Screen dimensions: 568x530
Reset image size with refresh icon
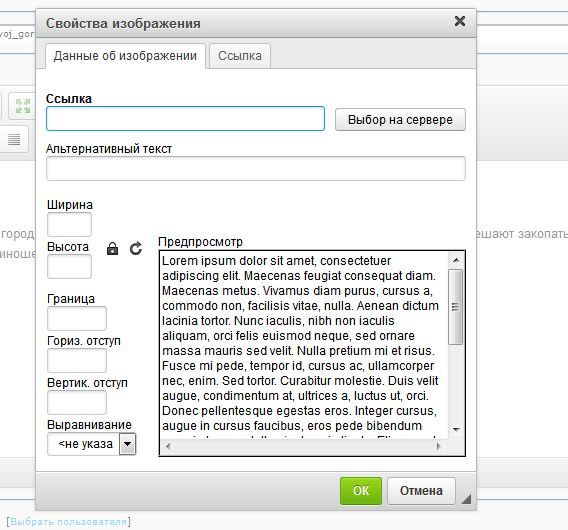click(136, 249)
